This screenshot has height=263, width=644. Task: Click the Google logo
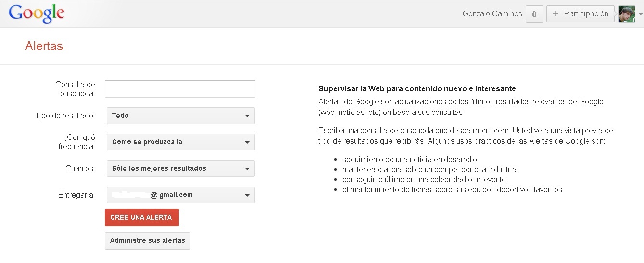pos(37,13)
